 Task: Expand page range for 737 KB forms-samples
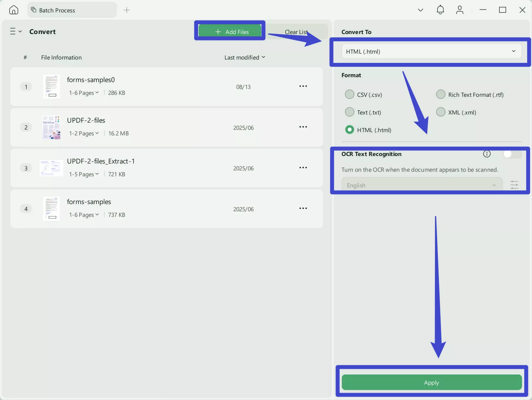click(84, 215)
